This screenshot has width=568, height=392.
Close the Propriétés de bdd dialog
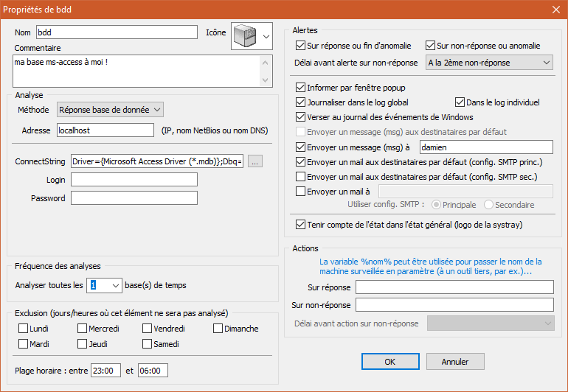555,9
